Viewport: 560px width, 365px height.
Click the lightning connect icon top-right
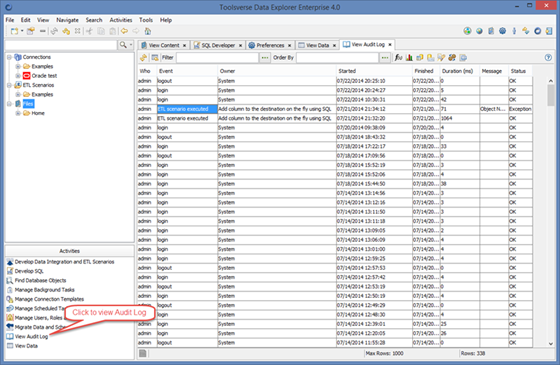526,31
